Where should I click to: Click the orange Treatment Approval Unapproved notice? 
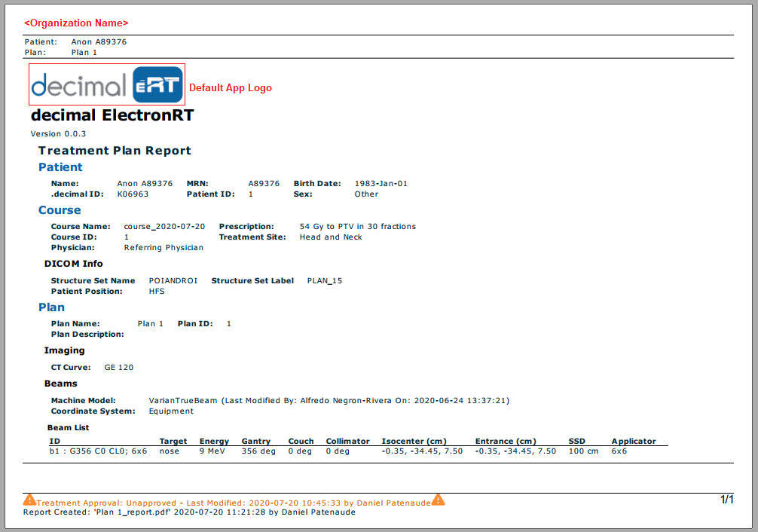point(234,503)
